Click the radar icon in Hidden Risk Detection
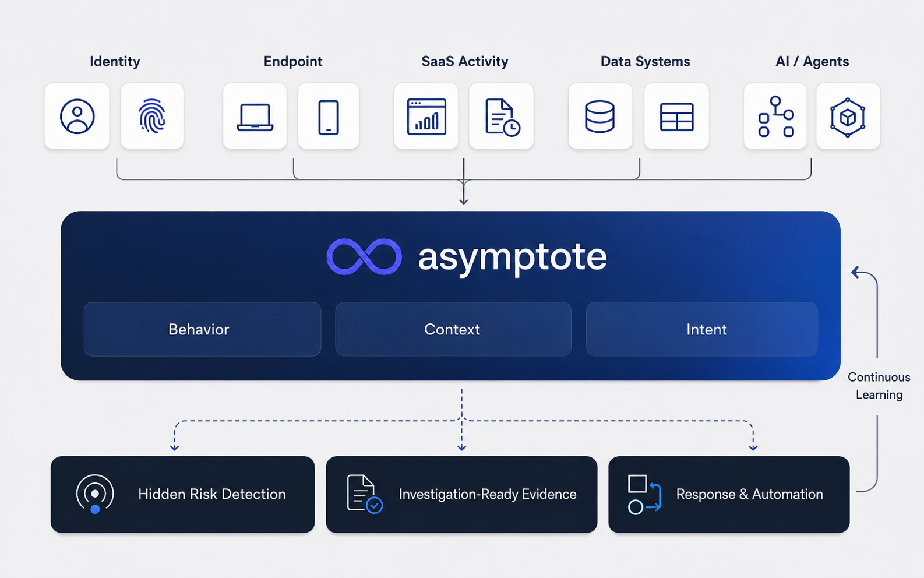Image resolution: width=924 pixels, height=578 pixels. pyautogui.click(x=95, y=494)
